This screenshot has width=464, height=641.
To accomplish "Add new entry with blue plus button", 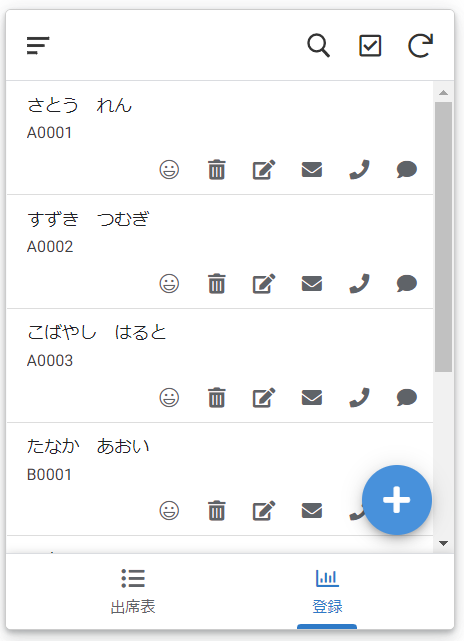I will [397, 500].
